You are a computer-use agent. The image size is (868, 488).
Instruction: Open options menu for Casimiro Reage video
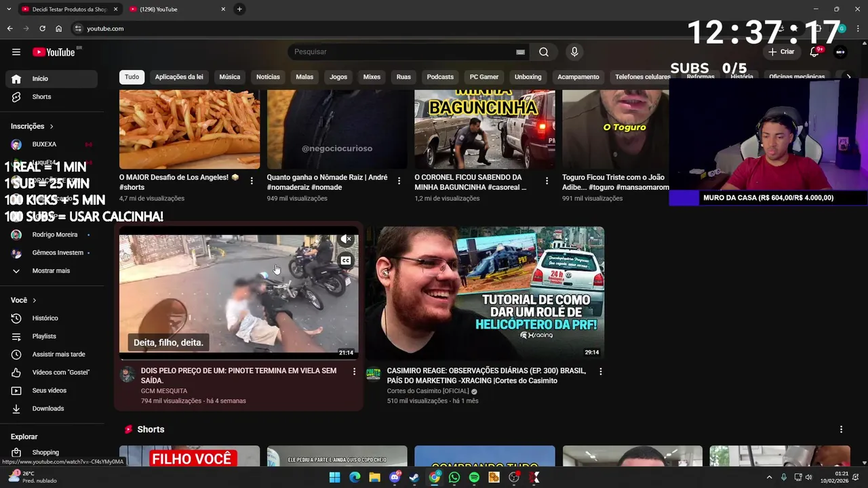coord(600,371)
